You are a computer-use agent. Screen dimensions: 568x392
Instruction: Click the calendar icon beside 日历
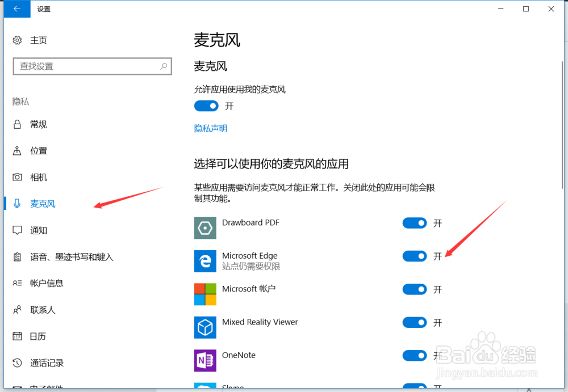pos(17,336)
